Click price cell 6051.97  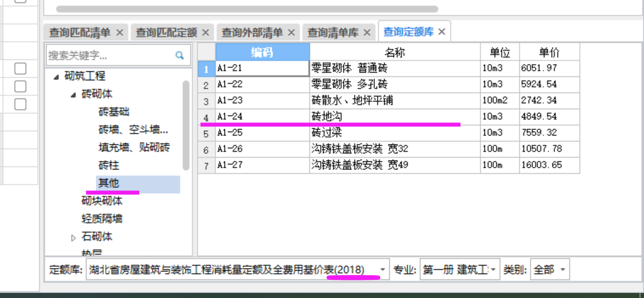click(549, 69)
